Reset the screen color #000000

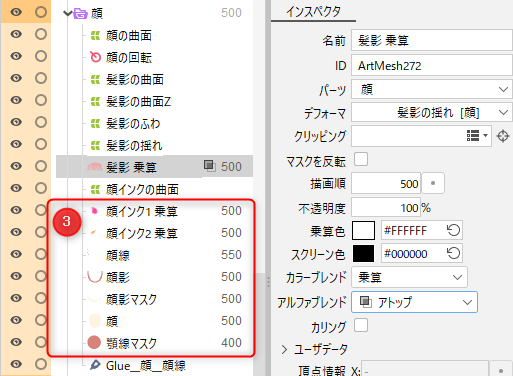[453, 254]
